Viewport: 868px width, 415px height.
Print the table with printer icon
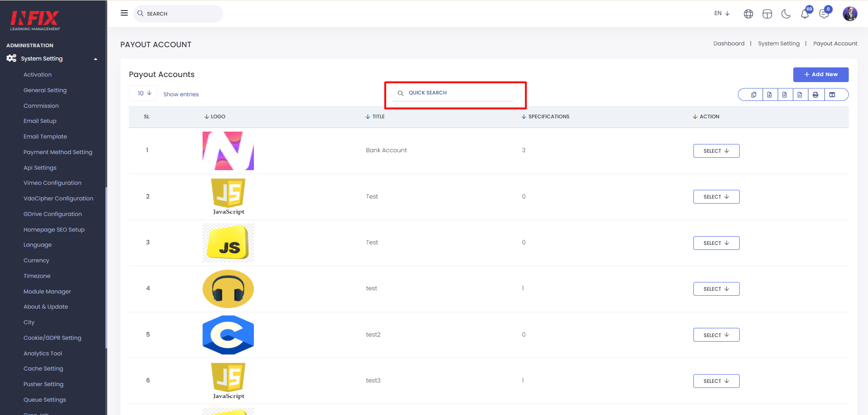pos(815,95)
